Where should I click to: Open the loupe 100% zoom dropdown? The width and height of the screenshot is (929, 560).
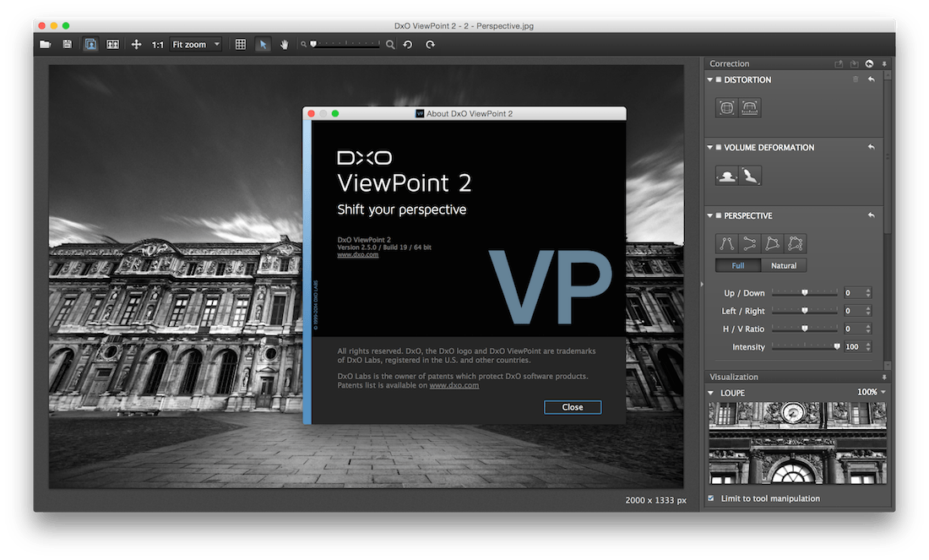click(x=872, y=392)
